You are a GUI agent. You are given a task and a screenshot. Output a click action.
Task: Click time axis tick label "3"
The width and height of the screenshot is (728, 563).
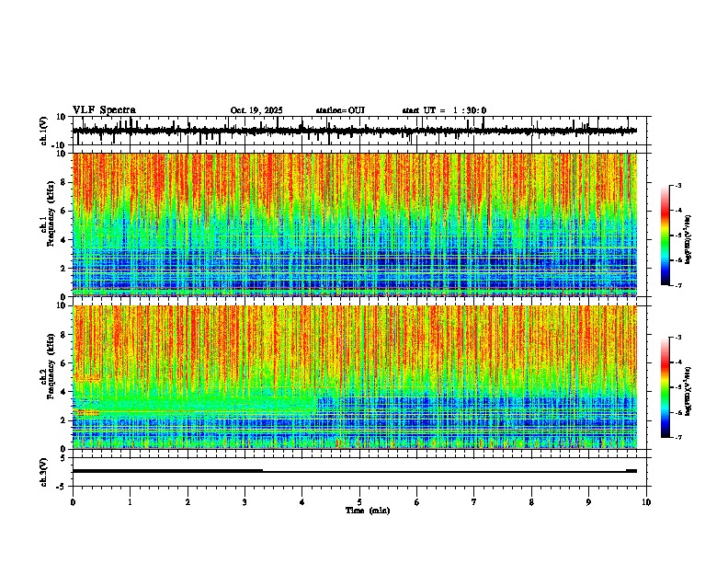point(245,502)
